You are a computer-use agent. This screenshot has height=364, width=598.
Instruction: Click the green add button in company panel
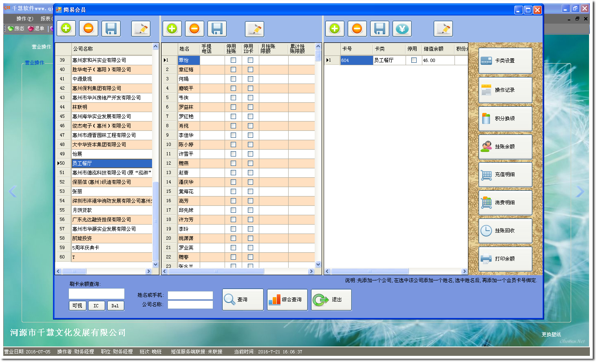tap(66, 29)
